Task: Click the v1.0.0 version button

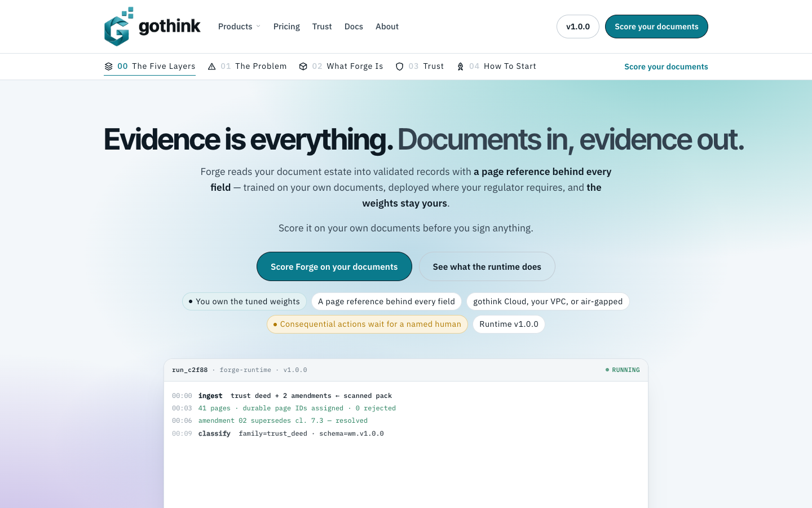Action: (x=578, y=27)
